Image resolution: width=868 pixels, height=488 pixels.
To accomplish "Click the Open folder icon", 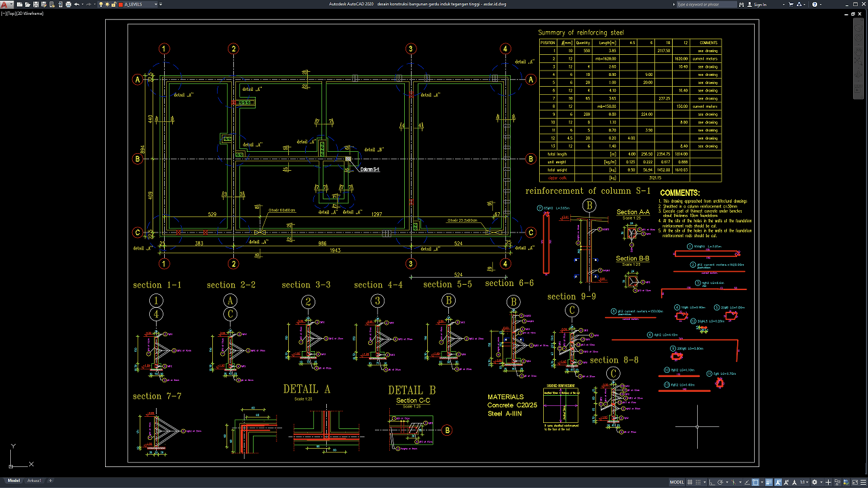I will pos(27,4).
